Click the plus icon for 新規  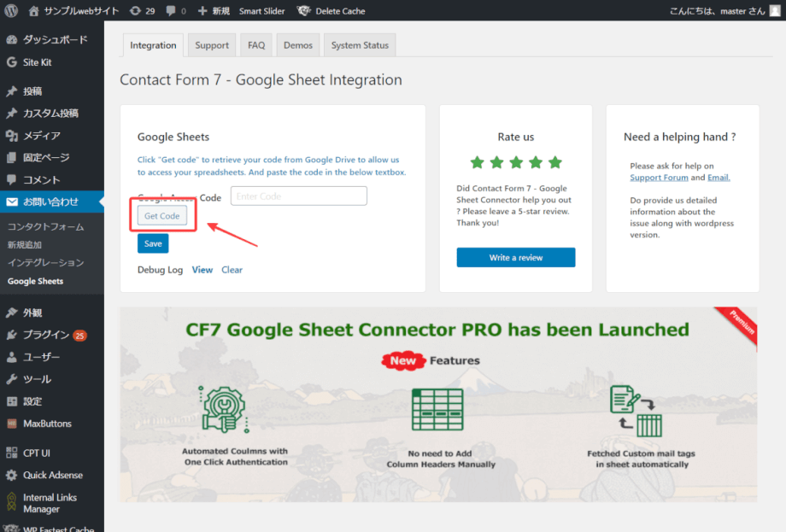[202, 10]
